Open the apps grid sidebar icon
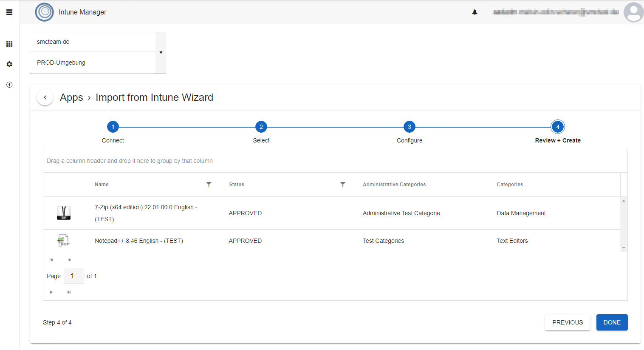The width and height of the screenshot is (644, 350). [9, 44]
